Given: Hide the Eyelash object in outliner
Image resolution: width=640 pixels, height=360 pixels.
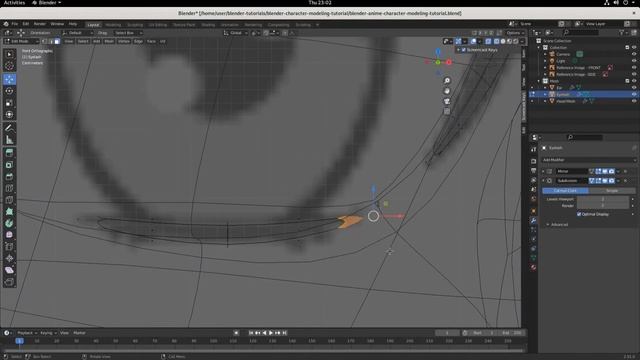Looking at the screenshot, I should [634, 94].
